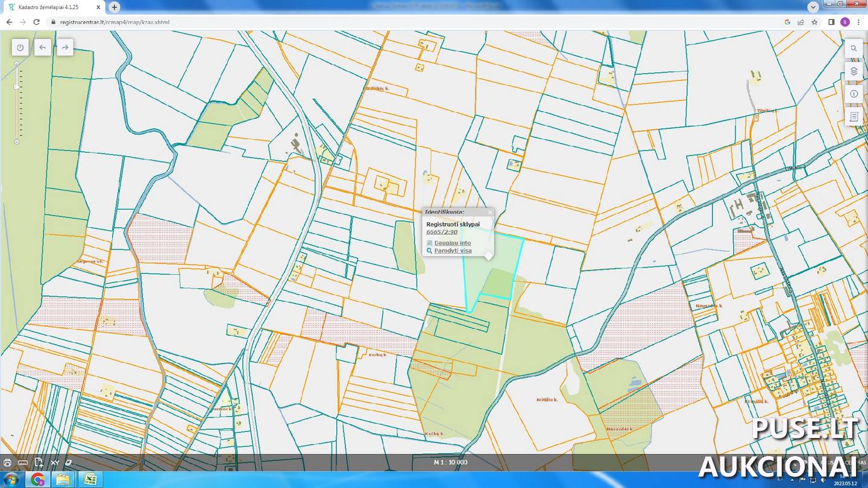The image size is (868, 488).
Task: Close the Kadastro žemėlapiai tab
Action: coord(98,7)
